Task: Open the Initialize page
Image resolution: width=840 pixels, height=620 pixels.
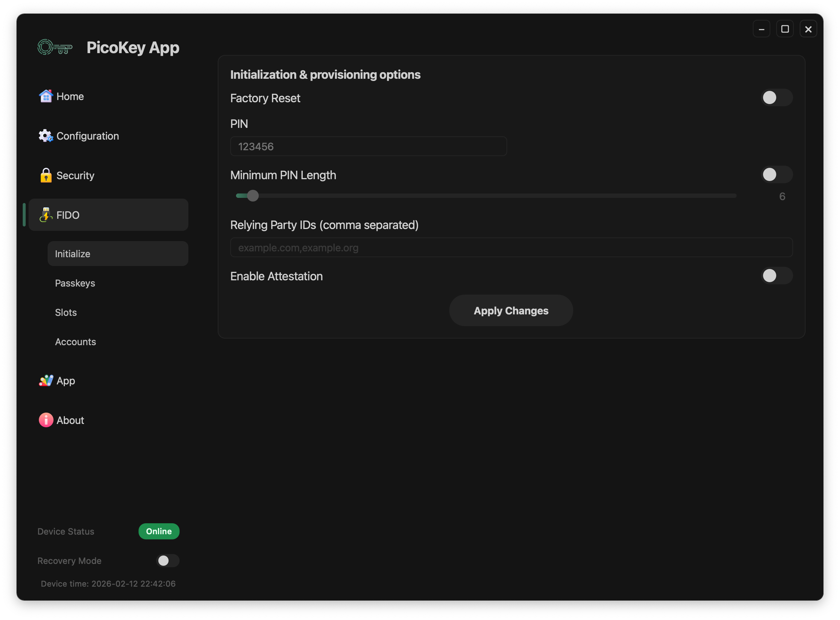Action: 73,253
